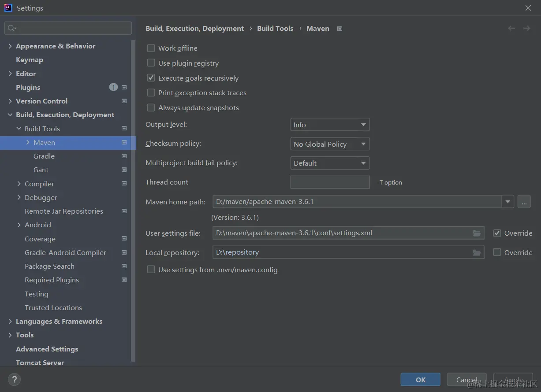Click the project-level icon beside Remote Jar Repositories

coord(124,211)
